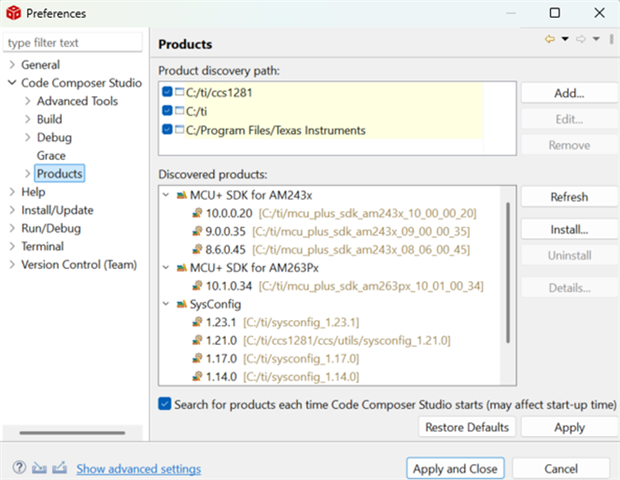This screenshot has width=620, height=480.
Task: Open the vertical dots view menu
Action: click(611, 39)
